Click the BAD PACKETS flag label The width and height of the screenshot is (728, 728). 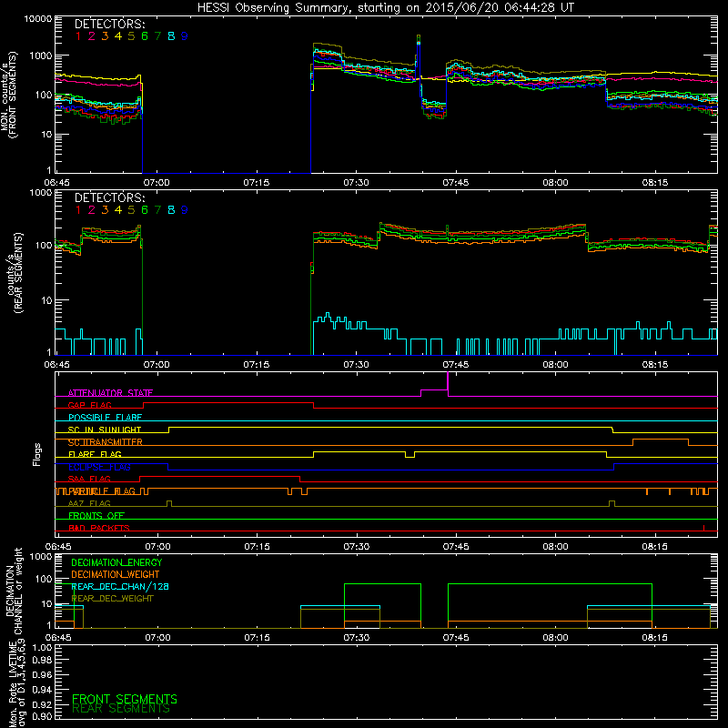click(x=99, y=528)
